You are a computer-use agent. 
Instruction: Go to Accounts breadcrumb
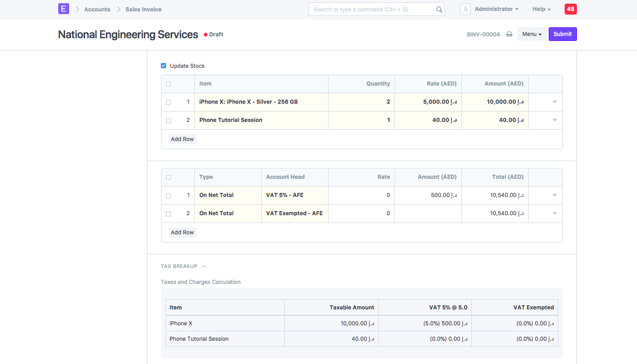tap(97, 9)
